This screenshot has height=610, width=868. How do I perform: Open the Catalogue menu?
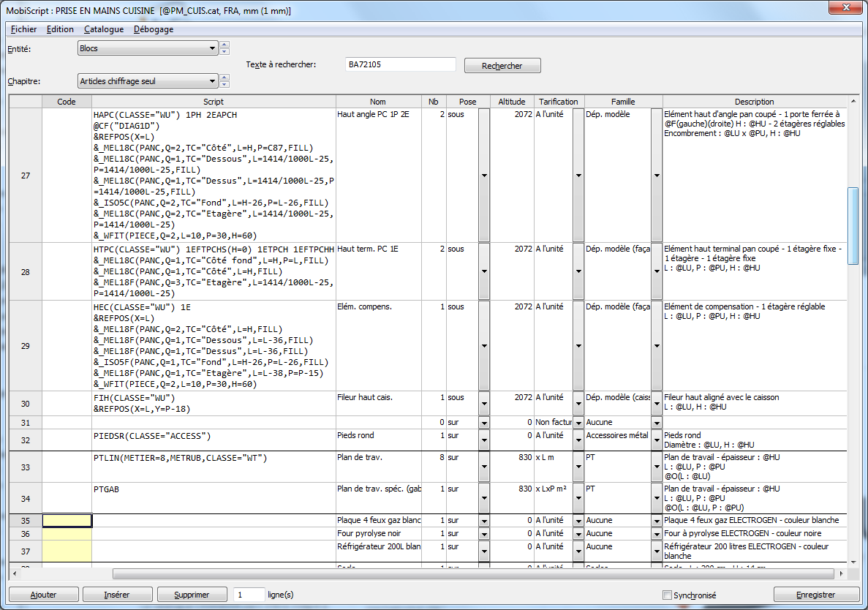pyautogui.click(x=104, y=29)
